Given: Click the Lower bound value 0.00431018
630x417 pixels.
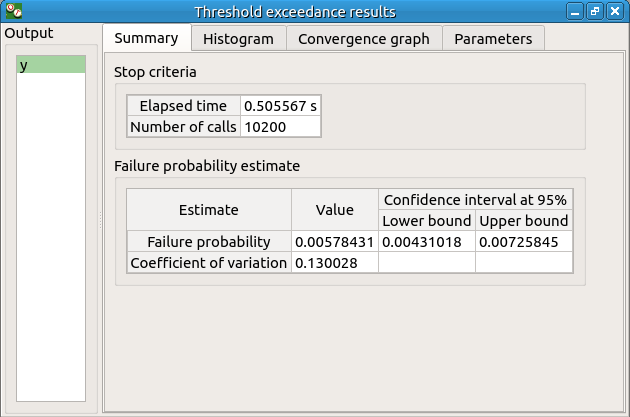Looking at the screenshot, I should tap(426, 242).
